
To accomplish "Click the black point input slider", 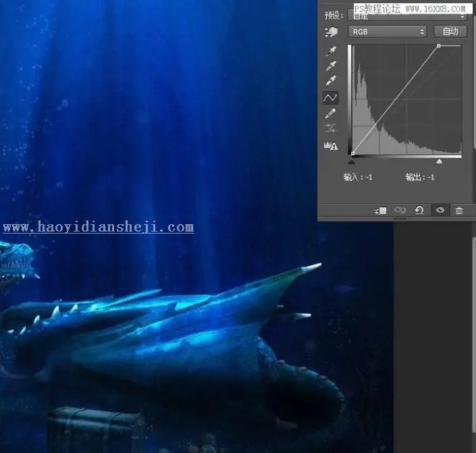I will 352,162.
